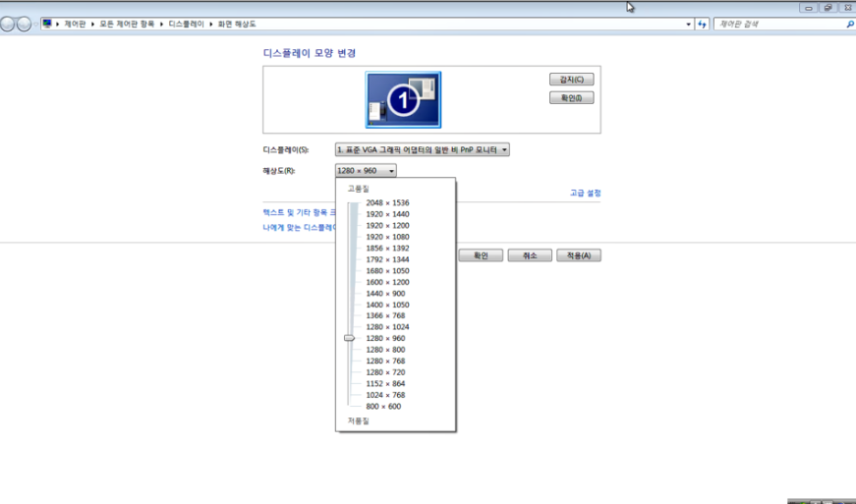The width and height of the screenshot is (856, 504).
Task: Select the 2048 × 1536 resolution
Action: (x=387, y=202)
